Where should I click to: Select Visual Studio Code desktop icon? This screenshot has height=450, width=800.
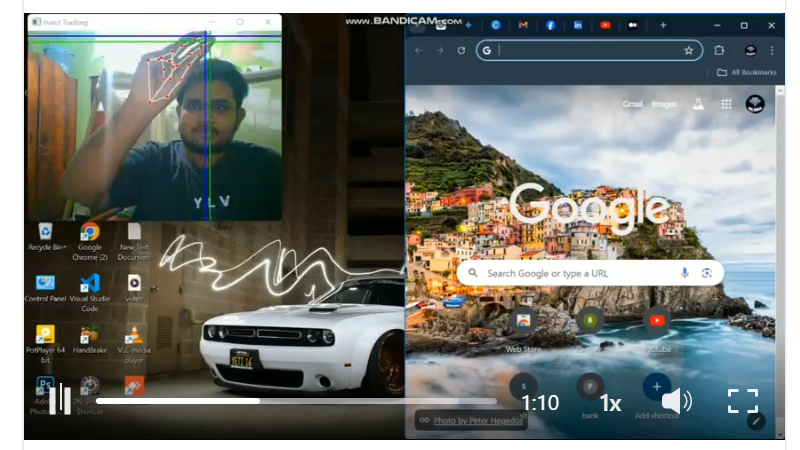(90, 293)
